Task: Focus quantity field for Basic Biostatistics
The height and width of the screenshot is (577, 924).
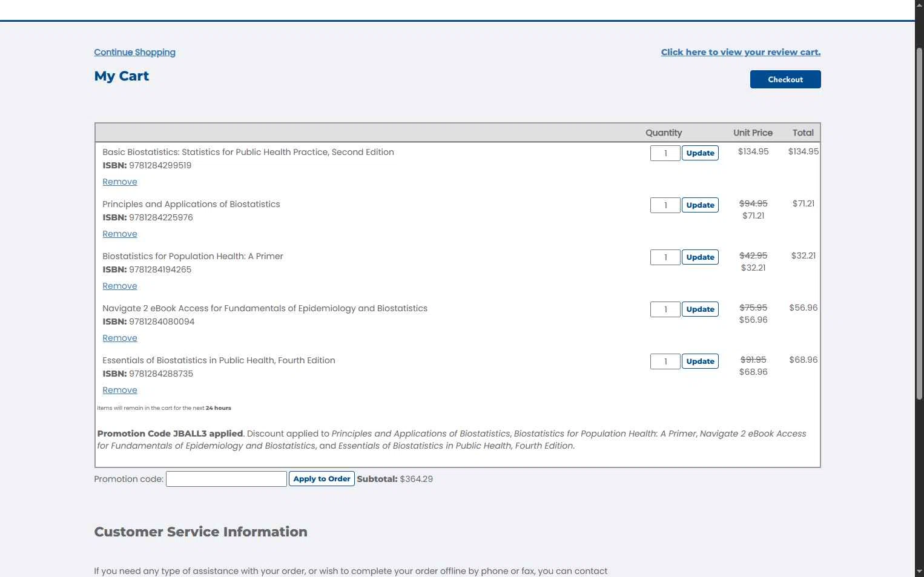Action: pos(665,153)
